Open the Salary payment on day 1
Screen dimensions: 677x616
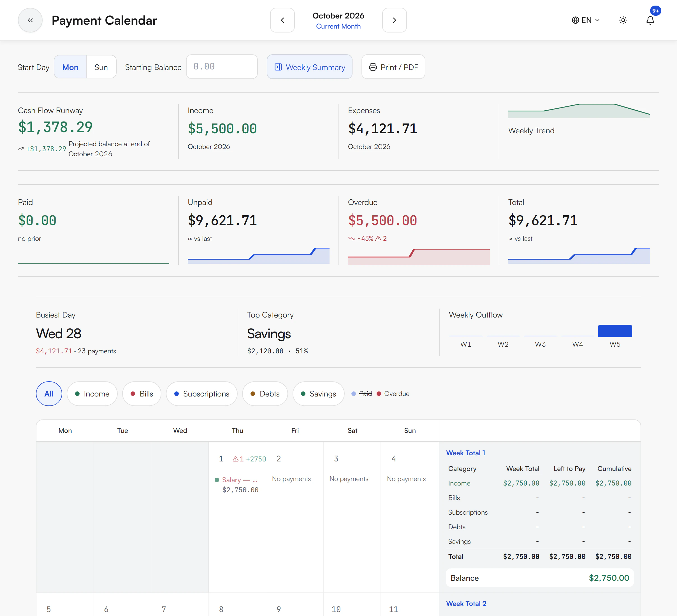tap(237, 485)
